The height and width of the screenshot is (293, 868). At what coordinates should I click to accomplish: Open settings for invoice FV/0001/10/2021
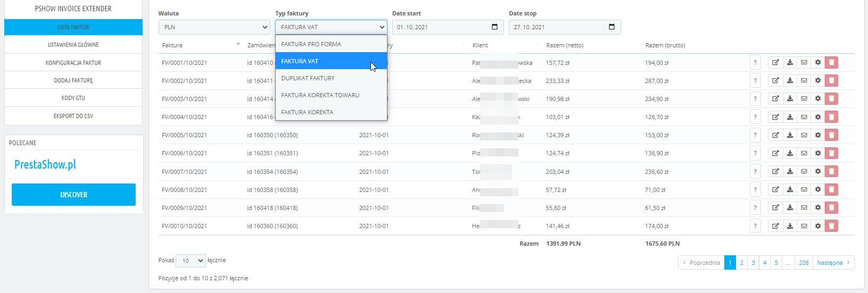818,63
